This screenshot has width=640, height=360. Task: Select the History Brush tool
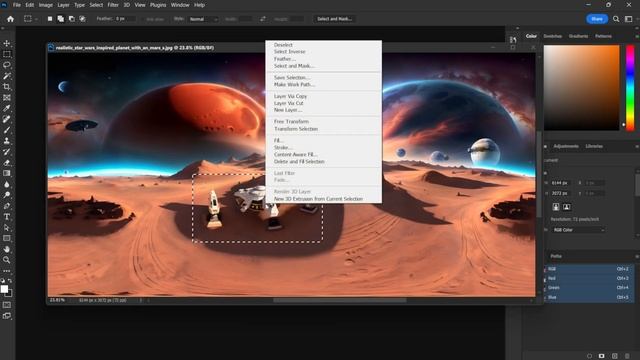pos(7,151)
